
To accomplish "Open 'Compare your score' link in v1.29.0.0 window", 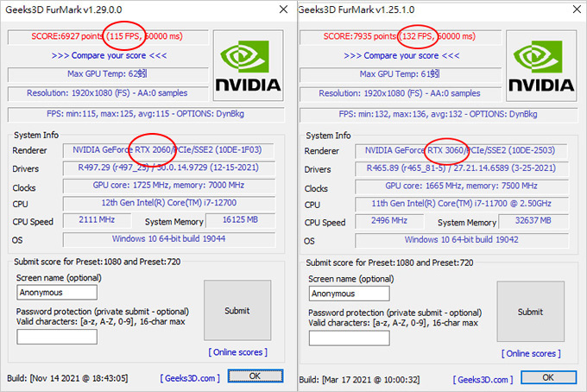I will click(109, 55).
